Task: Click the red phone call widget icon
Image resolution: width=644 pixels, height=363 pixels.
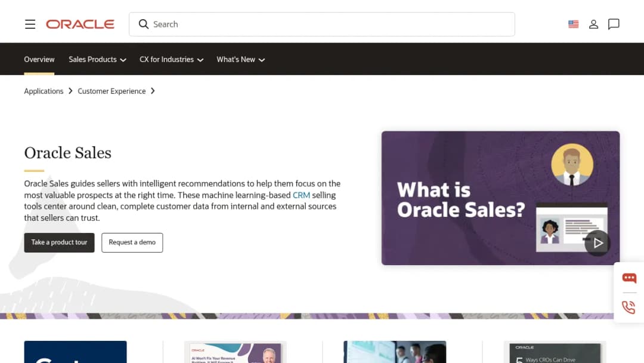Action: [x=629, y=307]
